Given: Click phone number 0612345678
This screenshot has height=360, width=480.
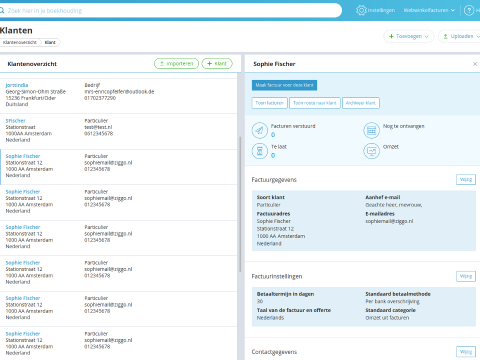Looking at the screenshot, I should pyautogui.click(x=99, y=133).
